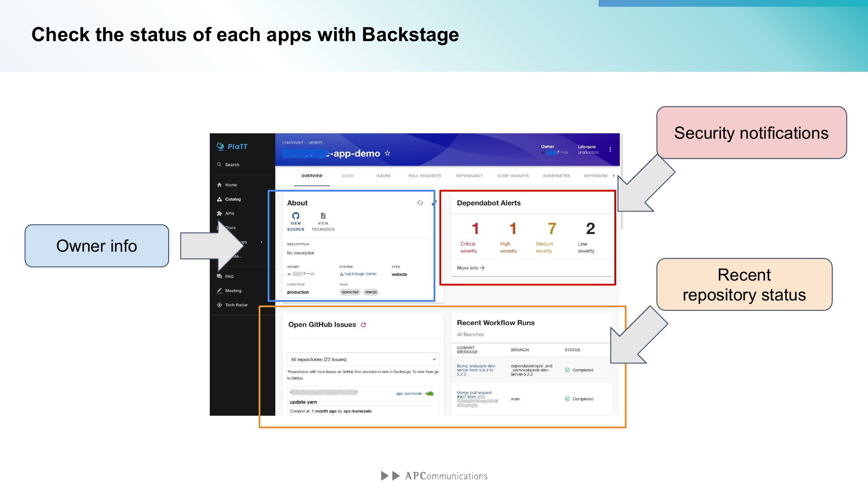
Task: Click the header Owner team link
Action: click(555, 152)
